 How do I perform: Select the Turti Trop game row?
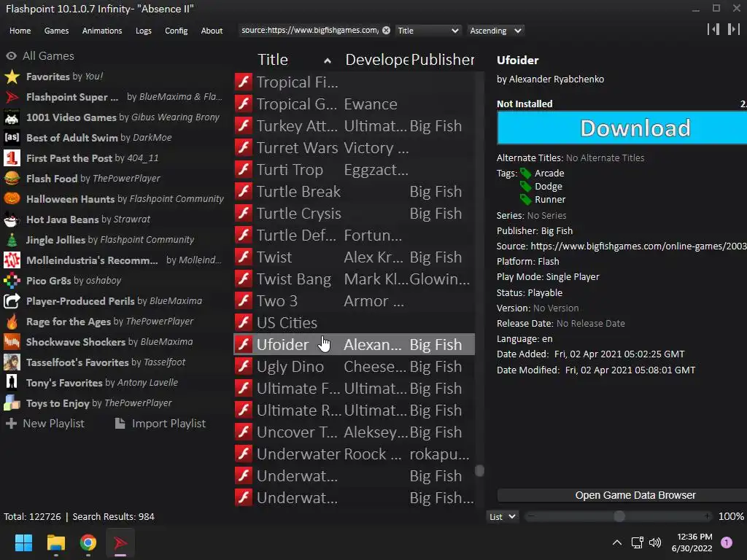click(355, 169)
